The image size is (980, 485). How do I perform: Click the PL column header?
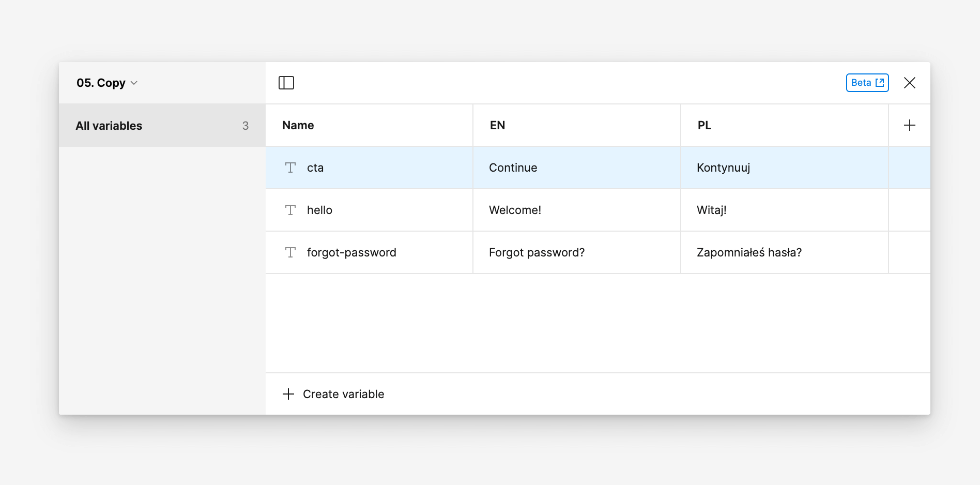tap(705, 125)
